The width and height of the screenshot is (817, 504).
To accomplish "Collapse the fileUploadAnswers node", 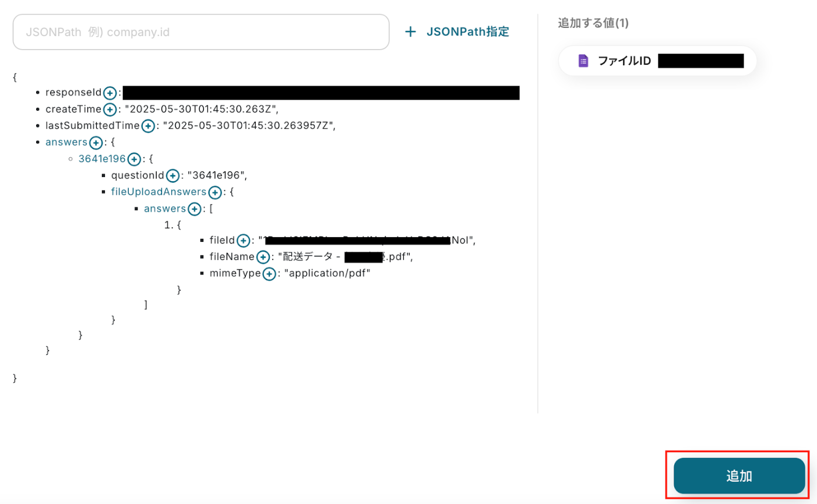I will 159,192.
